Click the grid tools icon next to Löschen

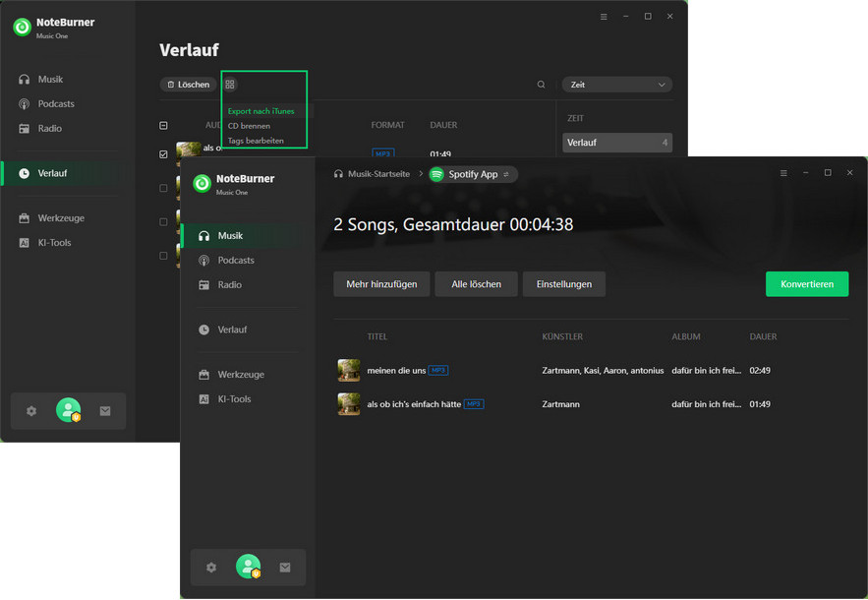coord(230,85)
